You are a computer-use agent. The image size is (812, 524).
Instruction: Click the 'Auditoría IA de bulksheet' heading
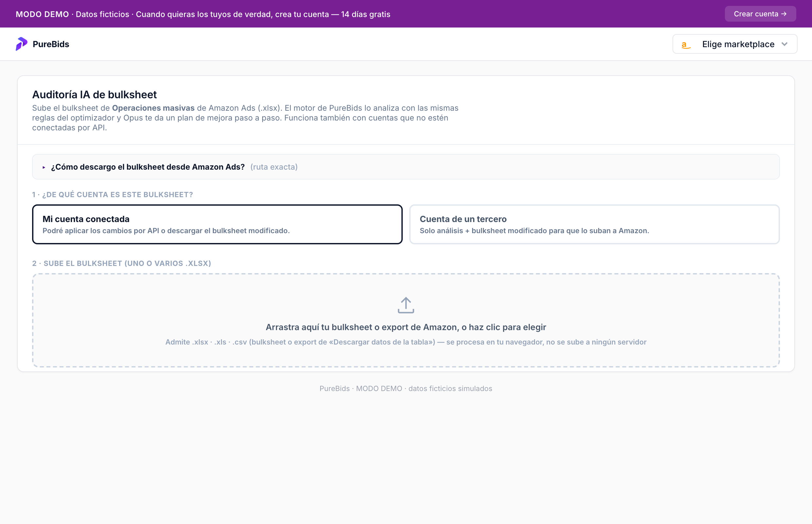[x=95, y=95]
